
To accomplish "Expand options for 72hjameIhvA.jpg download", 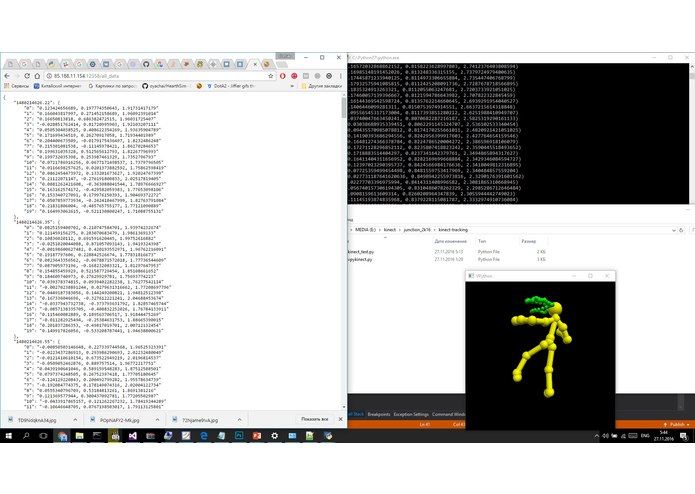I will pyautogui.click(x=239, y=420).
